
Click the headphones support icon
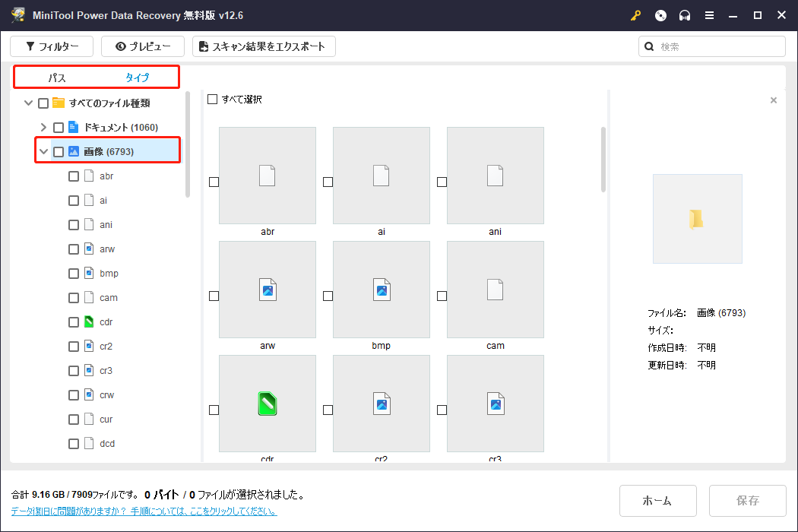[685, 14]
